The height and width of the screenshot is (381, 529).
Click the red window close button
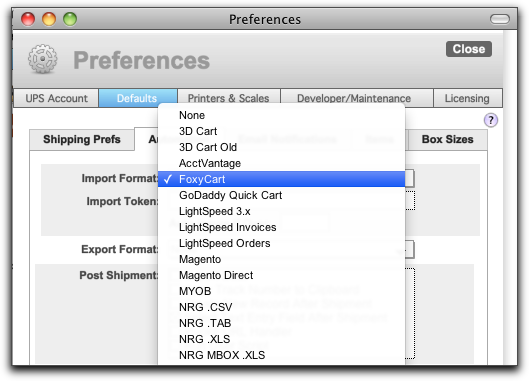(28, 19)
